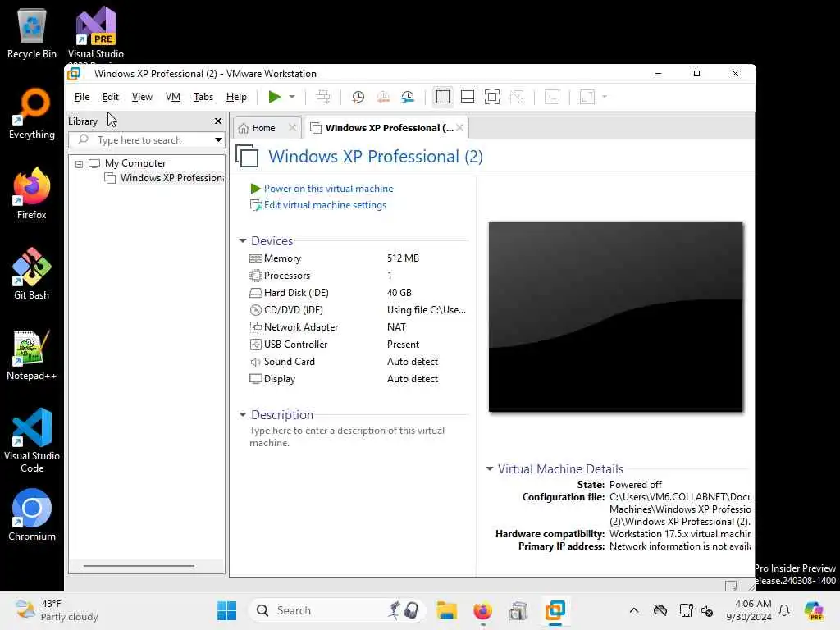Open the View menu
The width and height of the screenshot is (840, 630).
(142, 97)
